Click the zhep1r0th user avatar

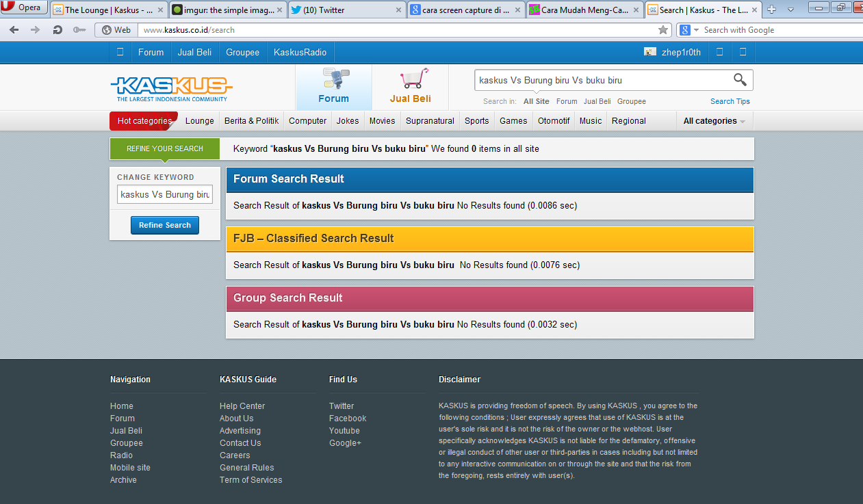coord(649,52)
